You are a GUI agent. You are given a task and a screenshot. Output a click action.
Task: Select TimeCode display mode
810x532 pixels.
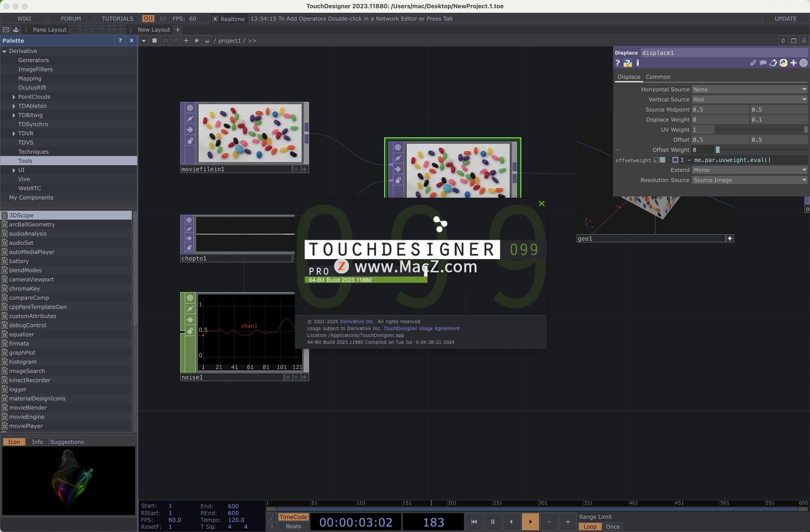[293, 517]
